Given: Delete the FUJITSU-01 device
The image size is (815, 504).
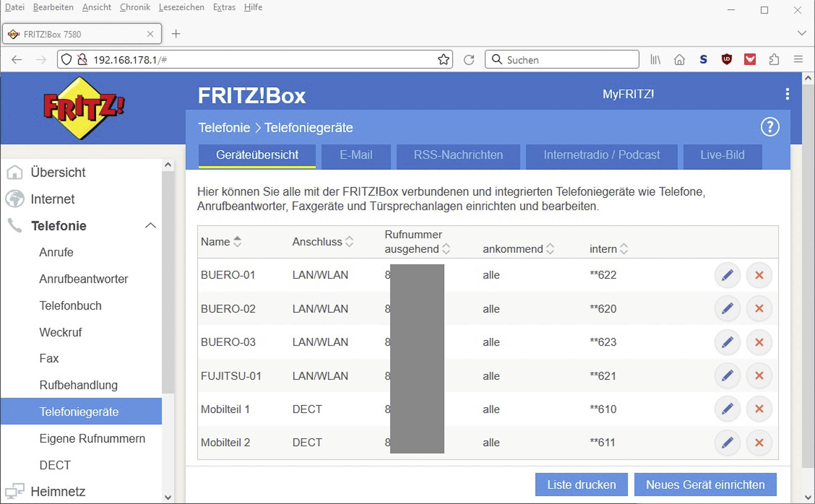Looking at the screenshot, I should click(759, 375).
